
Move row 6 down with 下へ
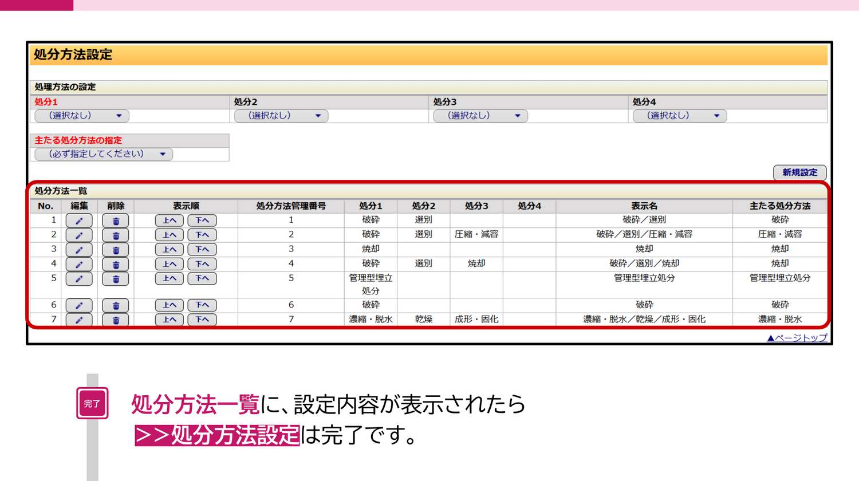point(202,305)
